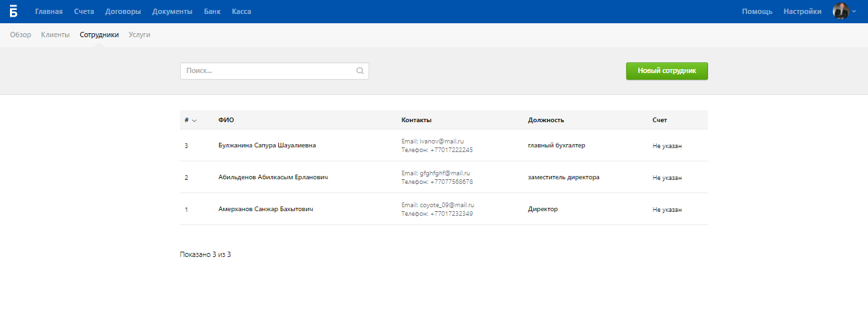The width and height of the screenshot is (868, 334).
Task: Click phone +77017222245
Action: 452,150
